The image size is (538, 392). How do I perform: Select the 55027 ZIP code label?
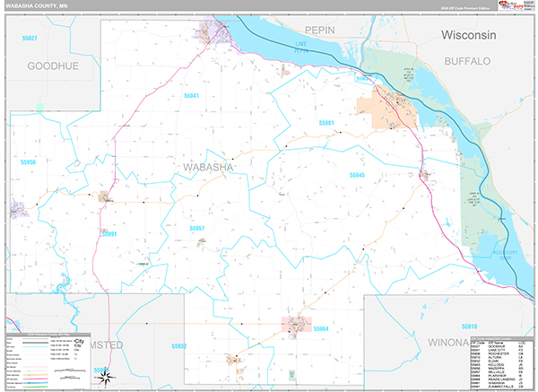30,38
